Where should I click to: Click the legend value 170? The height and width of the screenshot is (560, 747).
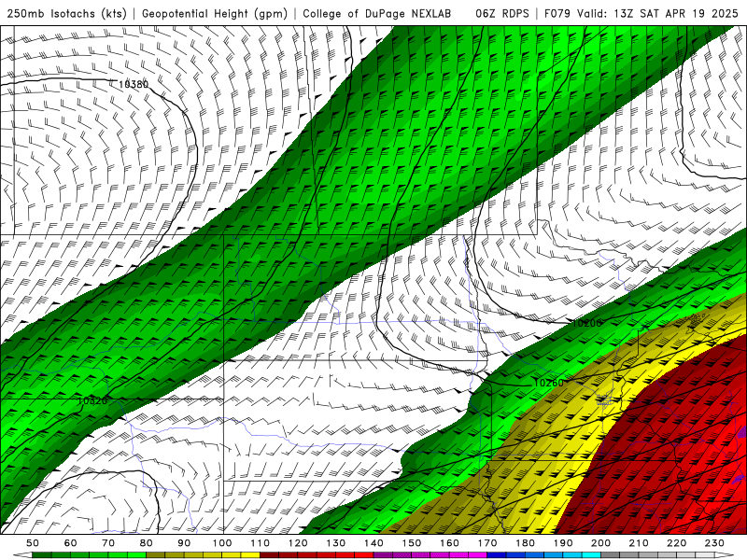click(x=487, y=543)
